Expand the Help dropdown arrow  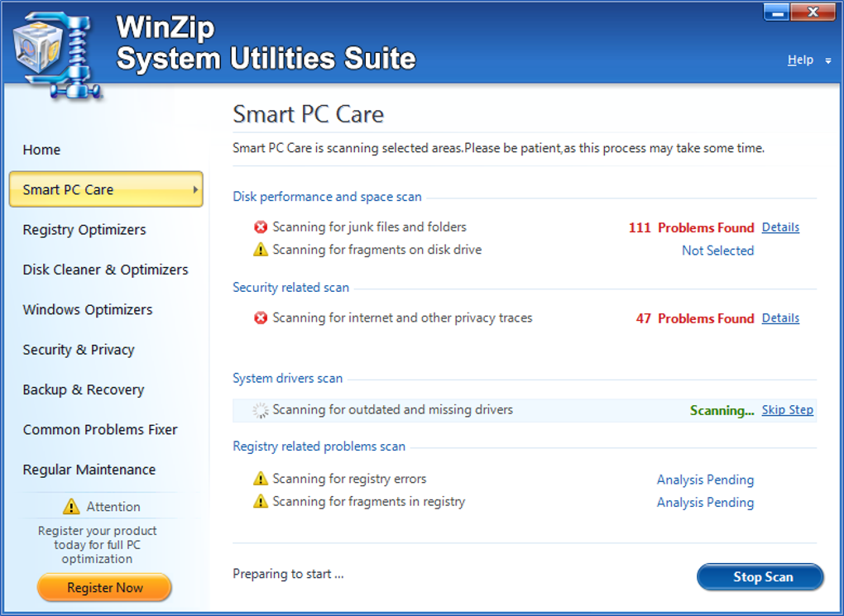(x=828, y=60)
